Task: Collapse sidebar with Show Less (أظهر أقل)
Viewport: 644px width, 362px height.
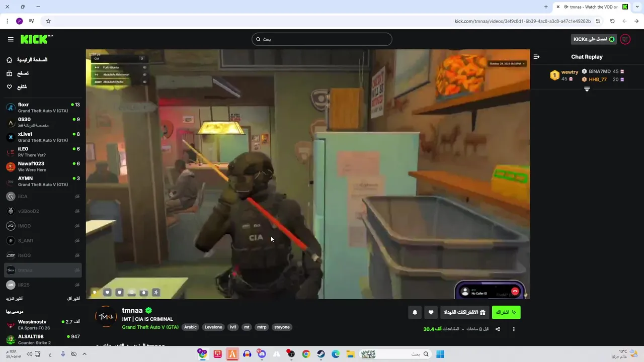Action: coord(74,299)
